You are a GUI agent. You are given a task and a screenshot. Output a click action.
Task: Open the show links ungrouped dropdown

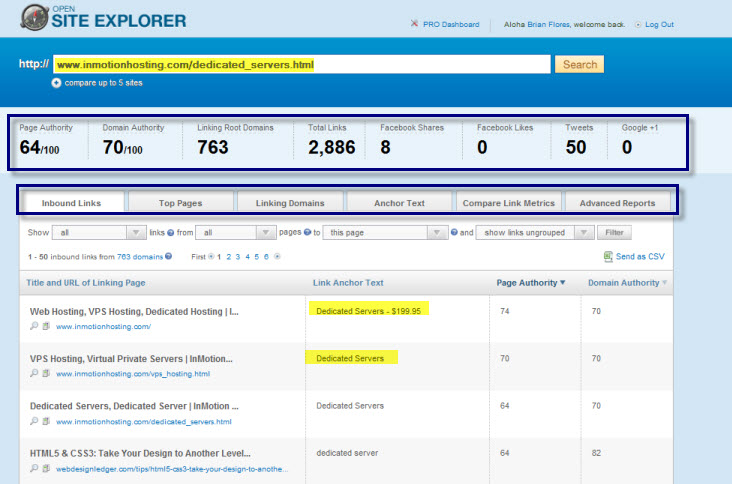(x=535, y=232)
